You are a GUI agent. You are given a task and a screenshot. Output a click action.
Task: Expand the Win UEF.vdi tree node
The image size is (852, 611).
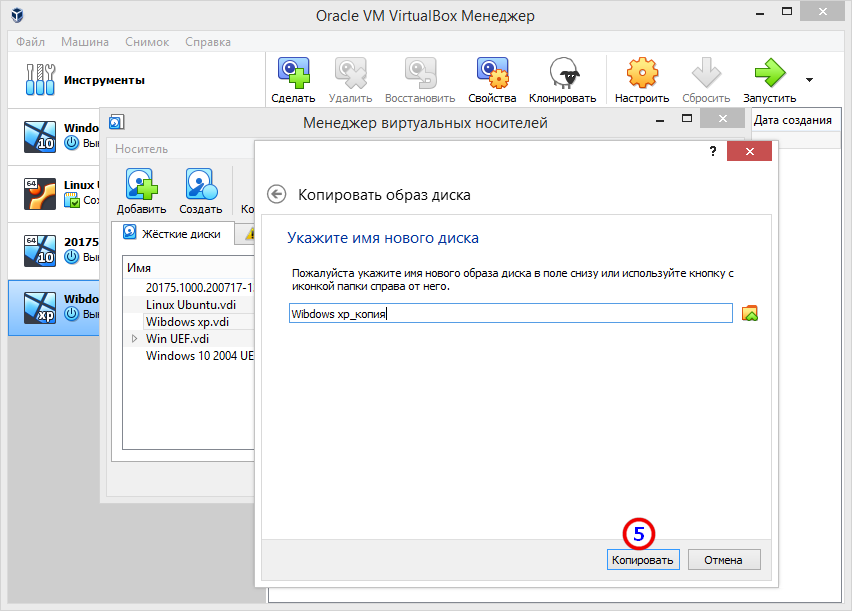coord(134,339)
